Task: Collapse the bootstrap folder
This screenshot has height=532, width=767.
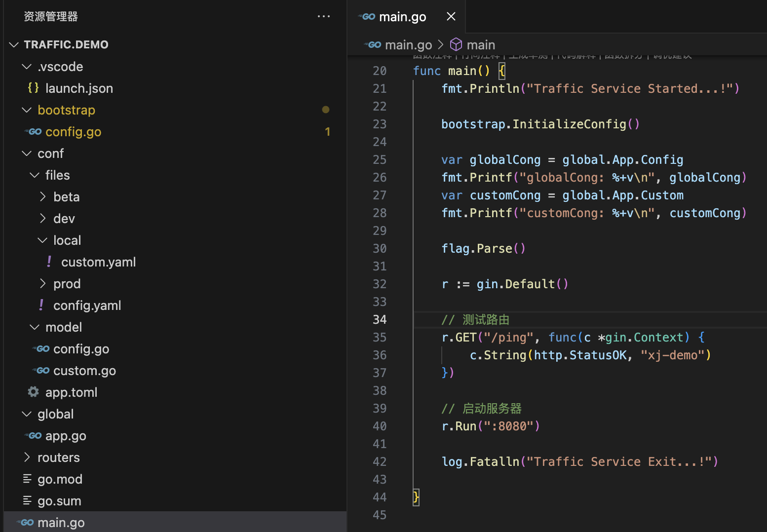Action: pyautogui.click(x=27, y=110)
